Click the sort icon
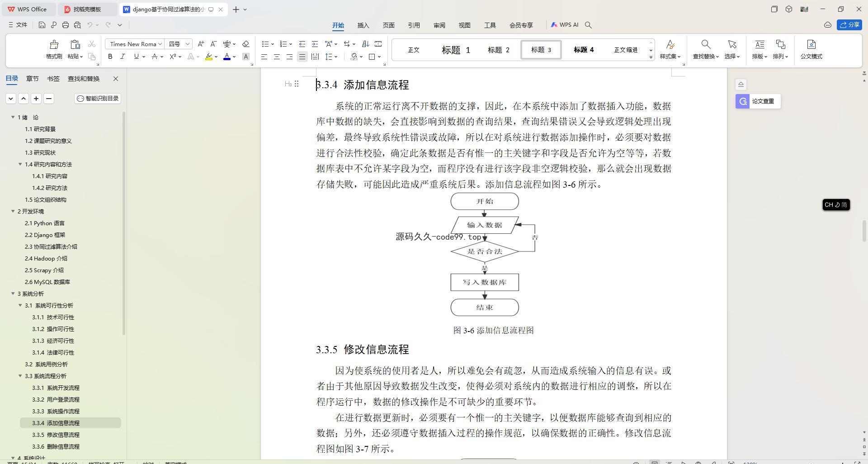The image size is (868, 464). point(365,44)
